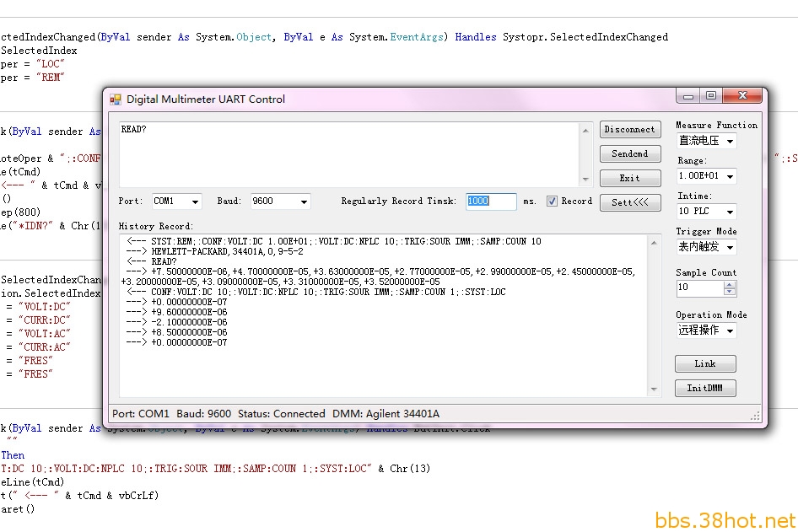Viewport: 798px width, 532px height.
Task: Click the Sample Count value field
Action: [700, 287]
